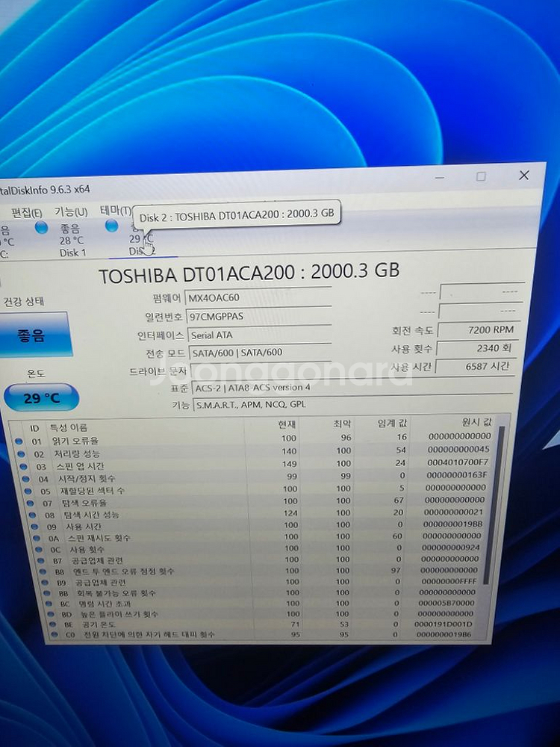Click interface field Serial ATA
The height and width of the screenshot is (747, 560).
click(259, 335)
